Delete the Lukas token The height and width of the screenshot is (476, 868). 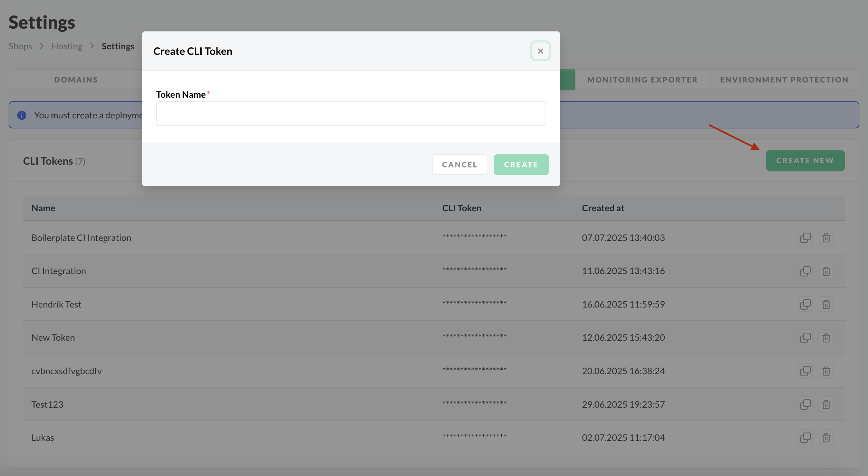(826, 438)
